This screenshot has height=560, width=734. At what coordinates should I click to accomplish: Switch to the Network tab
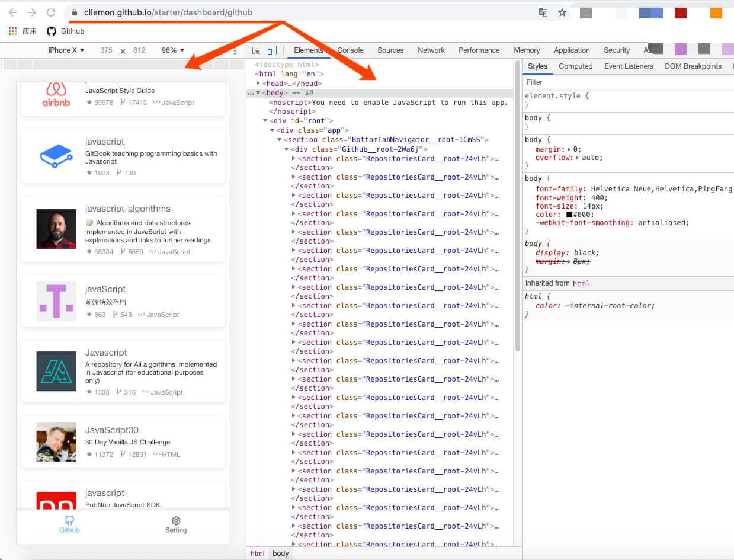(431, 50)
